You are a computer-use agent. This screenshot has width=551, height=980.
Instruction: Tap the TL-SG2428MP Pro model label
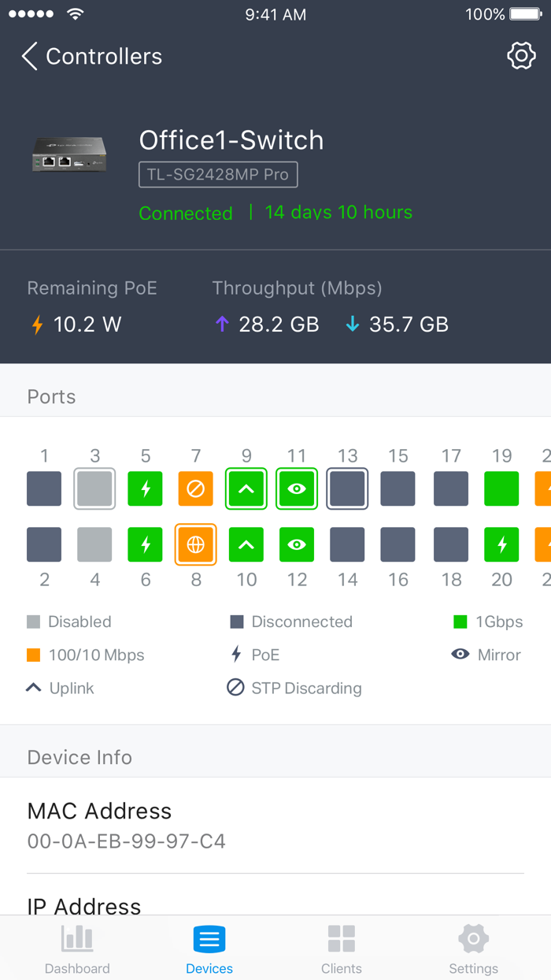tap(218, 174)
